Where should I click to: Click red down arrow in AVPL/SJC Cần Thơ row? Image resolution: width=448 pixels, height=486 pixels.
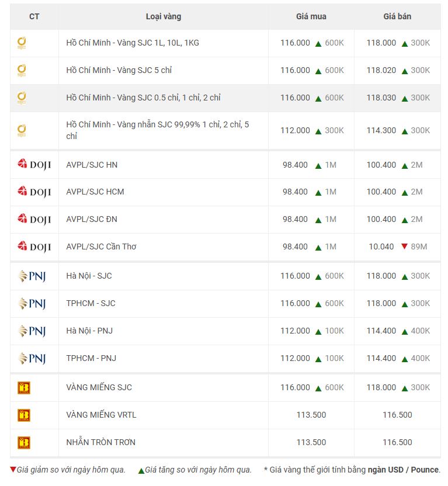(x=404, y=247)
